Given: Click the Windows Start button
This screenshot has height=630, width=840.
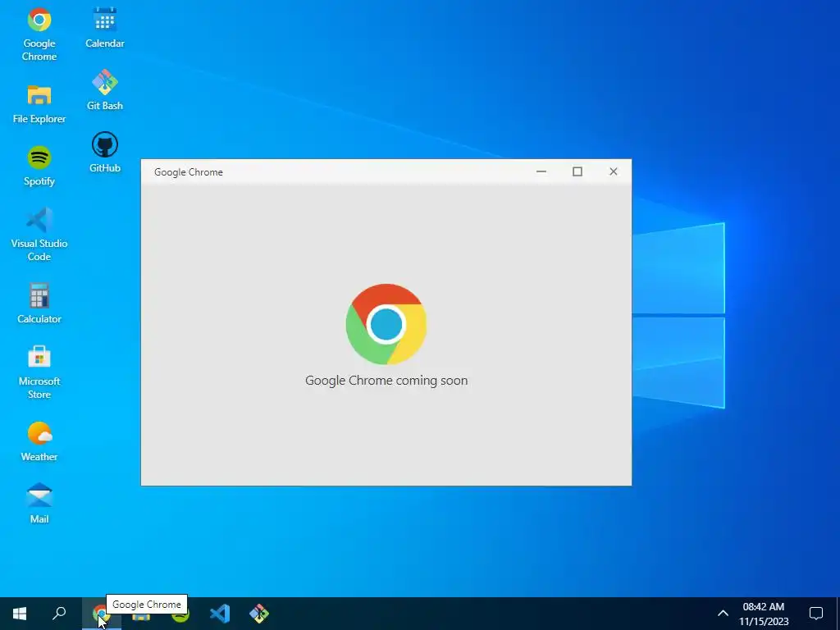Looking at the screenshot, I should tap(20, 614).
